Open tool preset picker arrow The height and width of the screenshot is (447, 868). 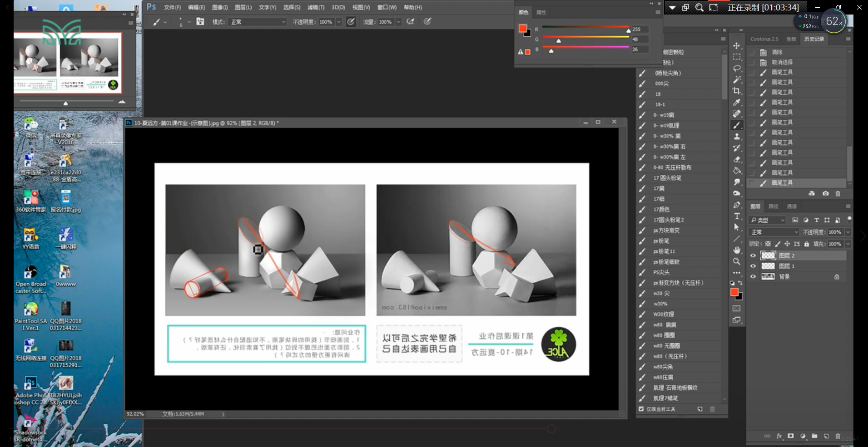[165, 22]
